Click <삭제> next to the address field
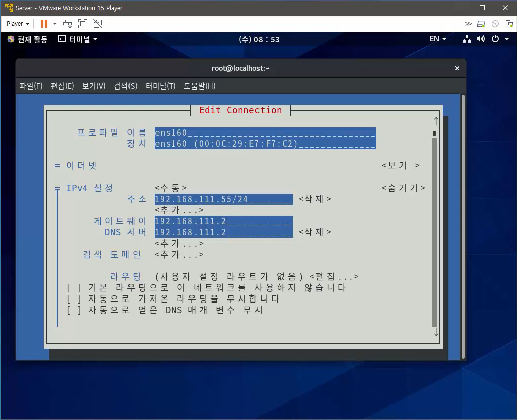The height and width of the screenshot is (420, 517). 314,199
